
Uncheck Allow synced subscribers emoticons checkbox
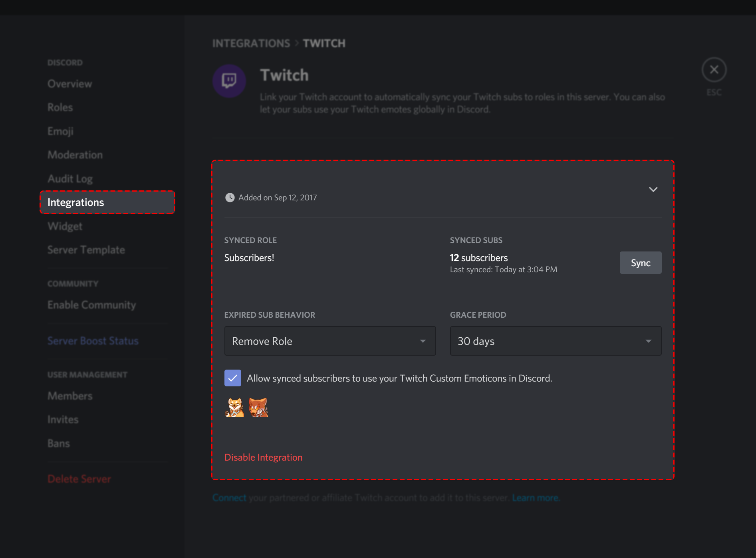point(233,378)
